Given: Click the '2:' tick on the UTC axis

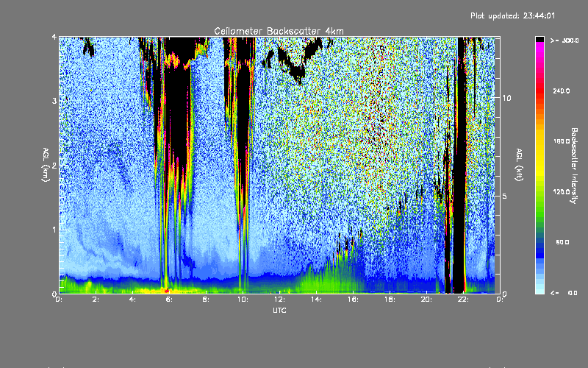Looking at the screenshot, I should (x=96, y=300).
